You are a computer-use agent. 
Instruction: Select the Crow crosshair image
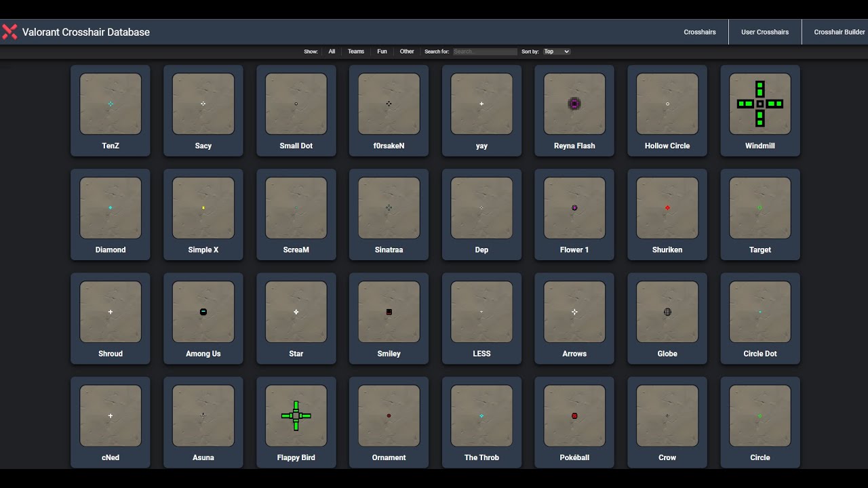(667, 415)
